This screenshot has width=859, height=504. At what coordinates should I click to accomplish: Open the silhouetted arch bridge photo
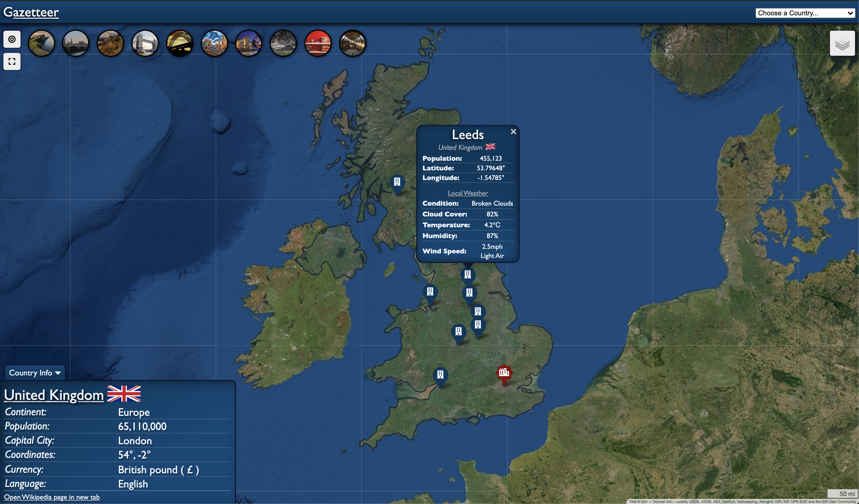tap(180, 43)
